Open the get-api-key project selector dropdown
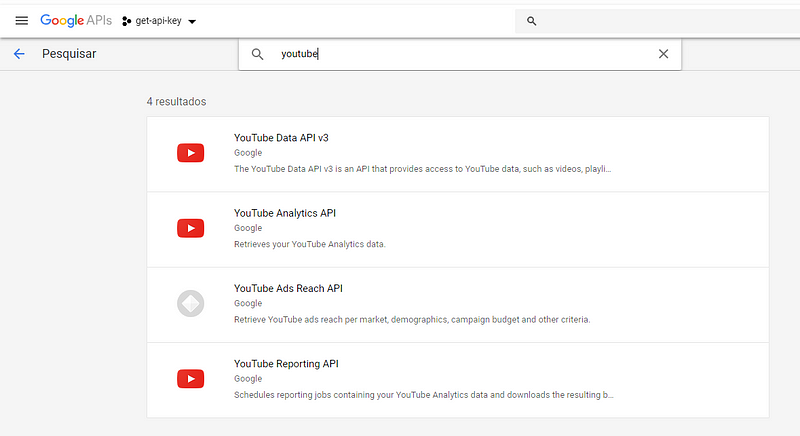800x436 pixels. [159, 21]
